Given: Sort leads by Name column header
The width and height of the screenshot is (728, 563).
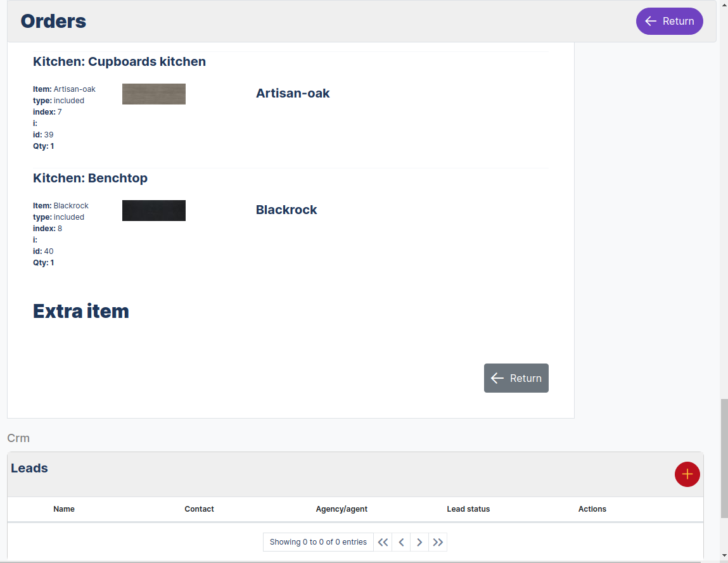Looking at the screenshot, I should [x=64, y=509].
